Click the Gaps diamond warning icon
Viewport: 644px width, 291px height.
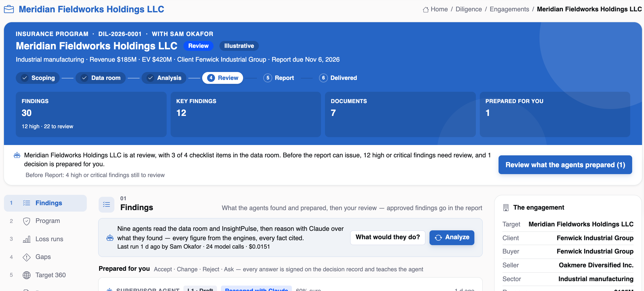point(26,257)
